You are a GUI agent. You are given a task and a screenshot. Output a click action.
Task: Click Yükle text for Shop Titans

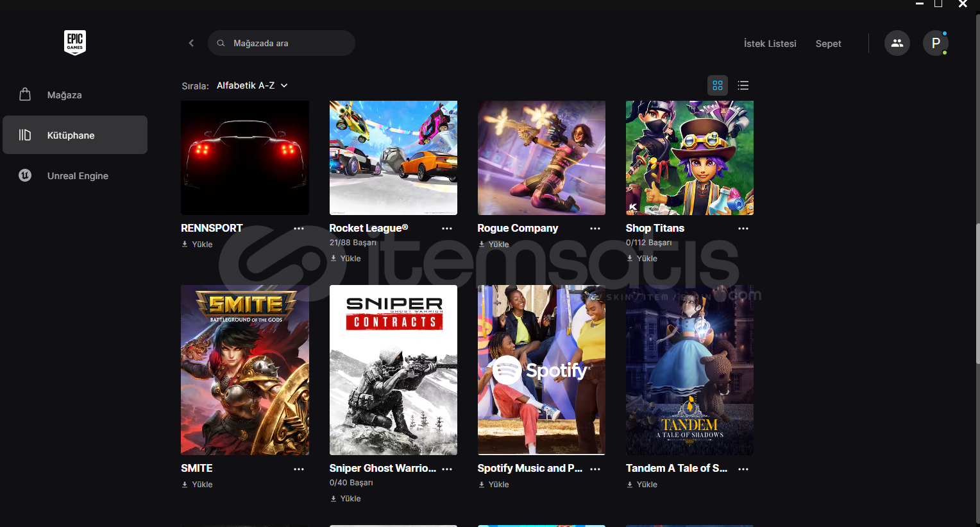[646, 258]
